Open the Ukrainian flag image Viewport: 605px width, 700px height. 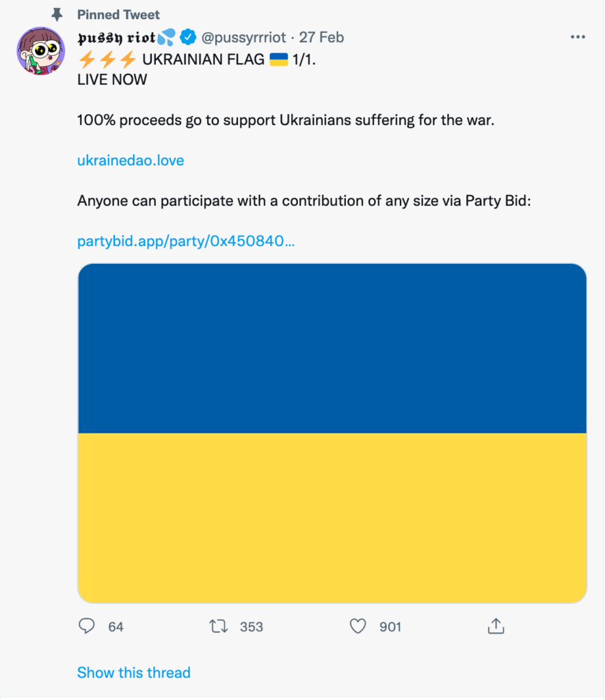click(x=332, y=433)
